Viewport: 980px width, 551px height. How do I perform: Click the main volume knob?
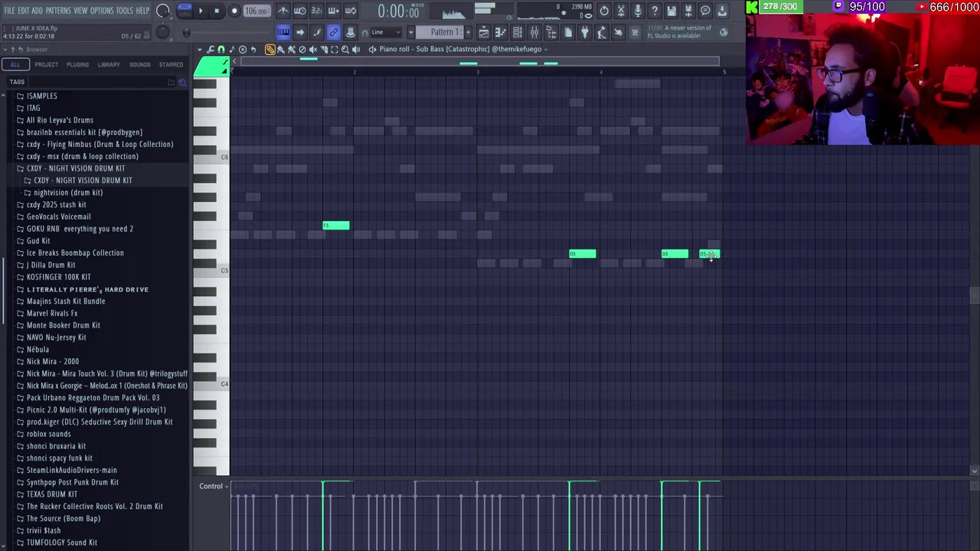point(162,11)
